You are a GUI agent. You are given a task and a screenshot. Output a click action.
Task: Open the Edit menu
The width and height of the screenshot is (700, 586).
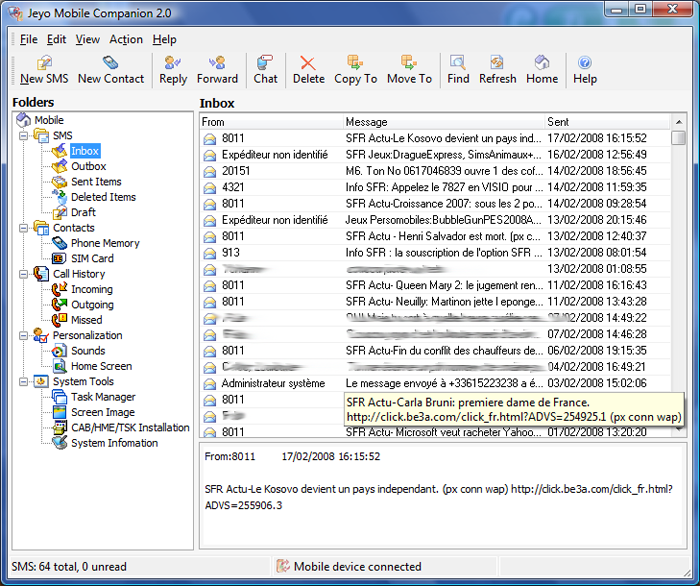(57, 39)
